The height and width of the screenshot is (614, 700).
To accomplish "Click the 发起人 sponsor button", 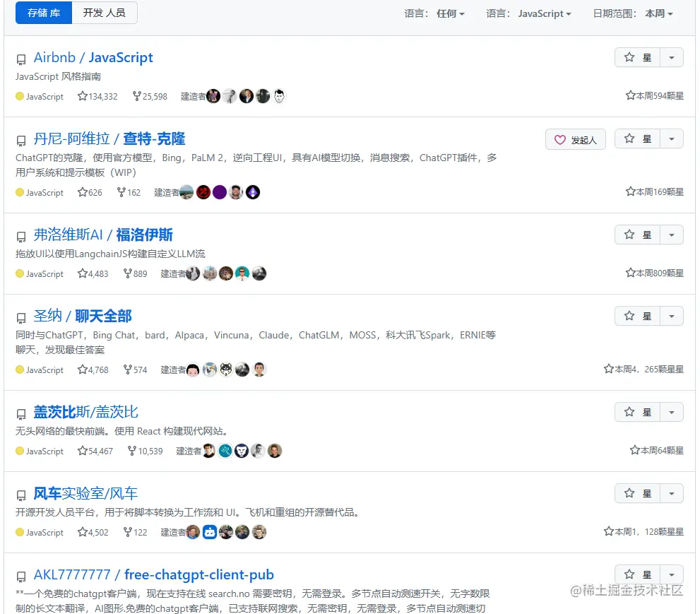I will [576, 138].
